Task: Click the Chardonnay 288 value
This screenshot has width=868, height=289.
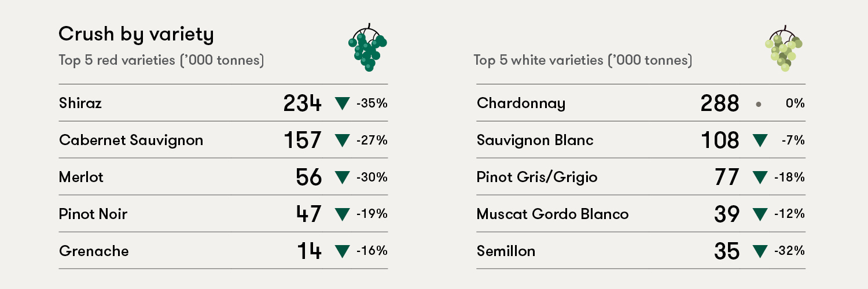Action: point(720,103)
